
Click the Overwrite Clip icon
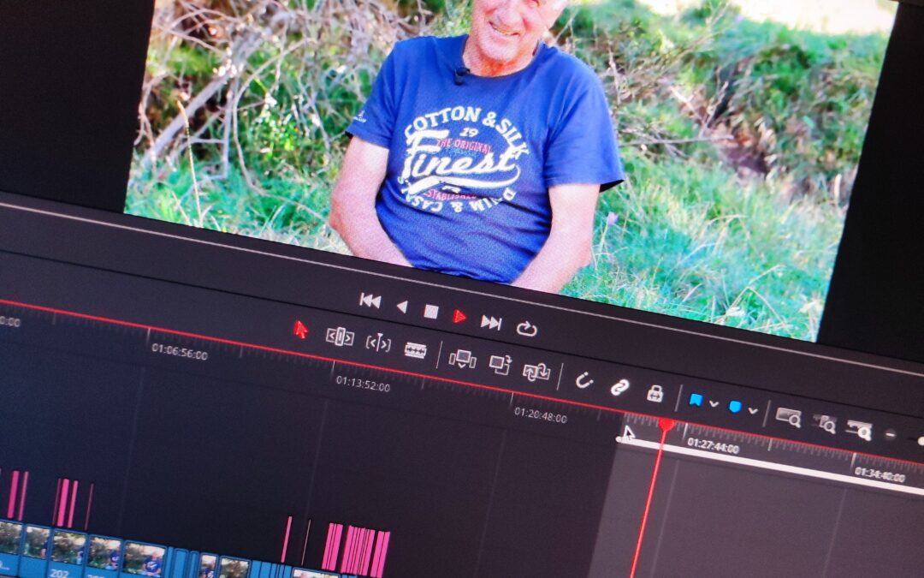point(500,365)
